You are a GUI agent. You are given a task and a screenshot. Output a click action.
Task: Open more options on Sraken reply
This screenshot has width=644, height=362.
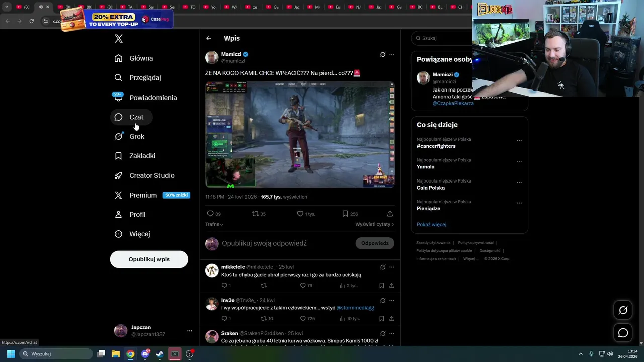click(392, 333)
